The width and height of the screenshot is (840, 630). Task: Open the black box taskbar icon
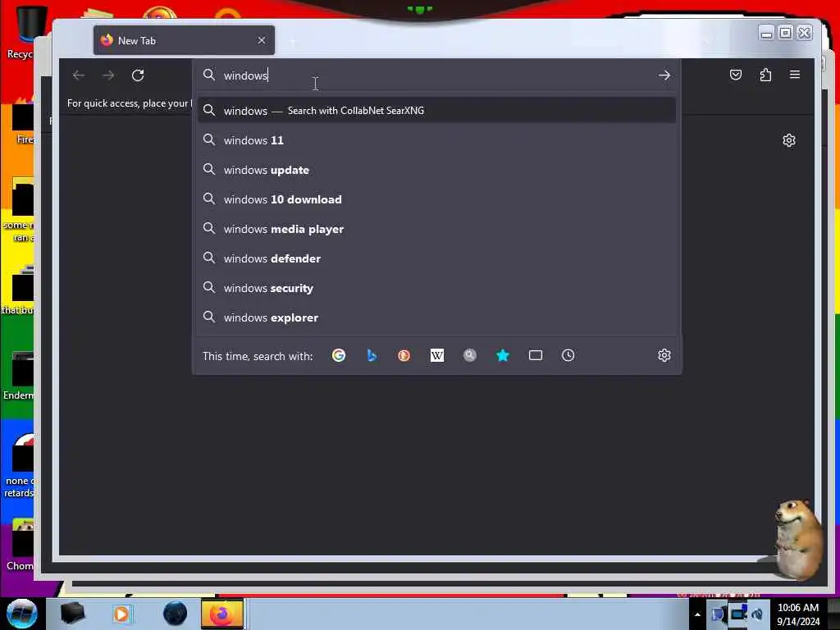tap(73, 614)
